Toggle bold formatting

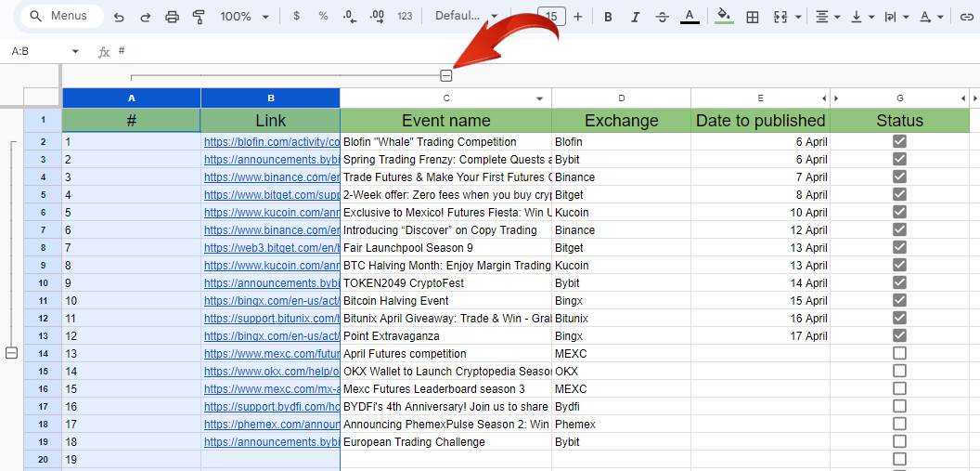point(608,17)
